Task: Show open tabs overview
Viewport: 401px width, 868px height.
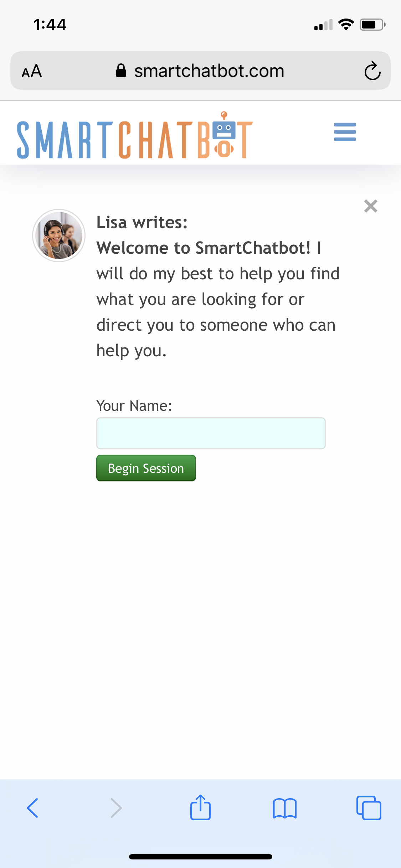Action: (x=369, y=807)
